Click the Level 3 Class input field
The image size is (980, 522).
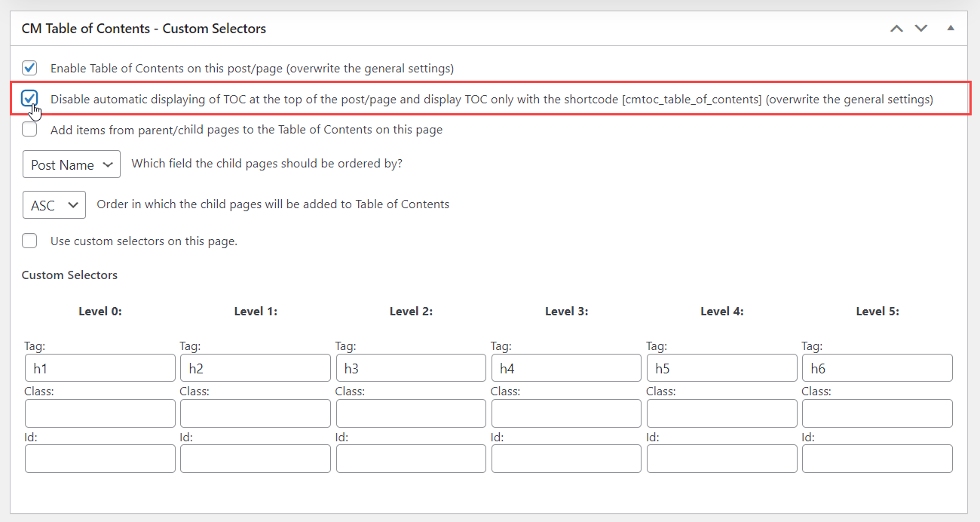[566, 413]
